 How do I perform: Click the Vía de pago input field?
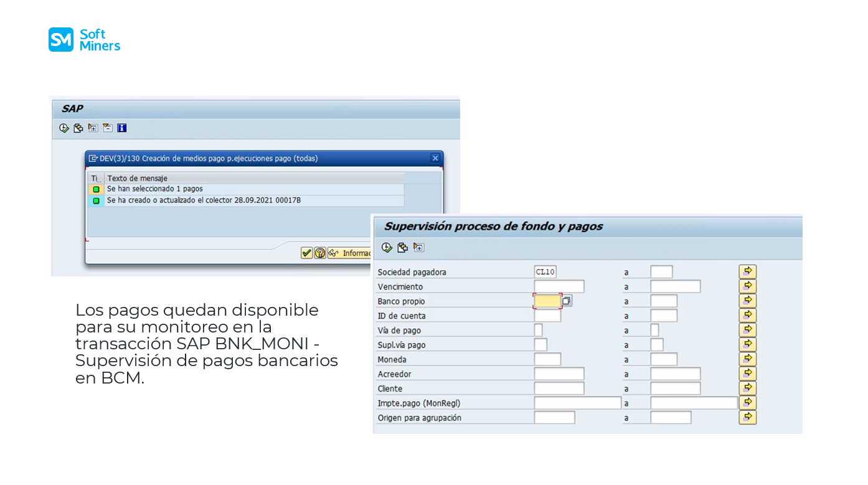(x=538, y=331)
